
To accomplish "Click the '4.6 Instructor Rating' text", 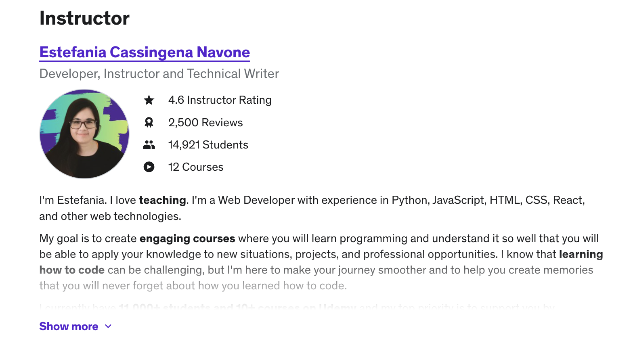I will pos(220,100).
